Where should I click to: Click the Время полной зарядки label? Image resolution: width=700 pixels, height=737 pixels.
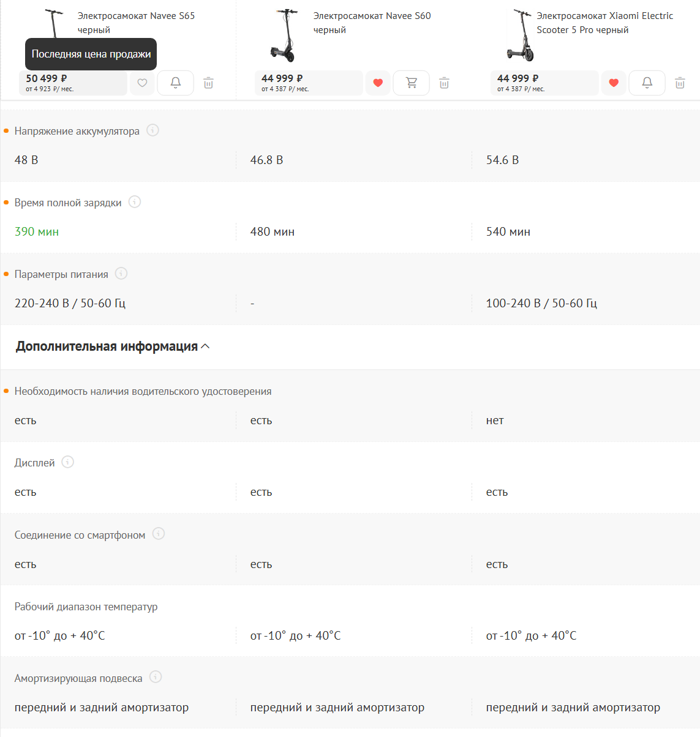[x=68, y=203]
